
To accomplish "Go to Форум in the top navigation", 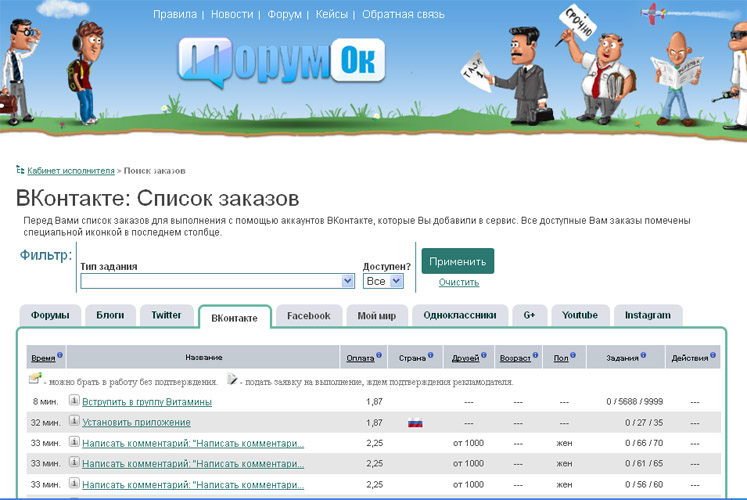I will [x=284, y=14].
